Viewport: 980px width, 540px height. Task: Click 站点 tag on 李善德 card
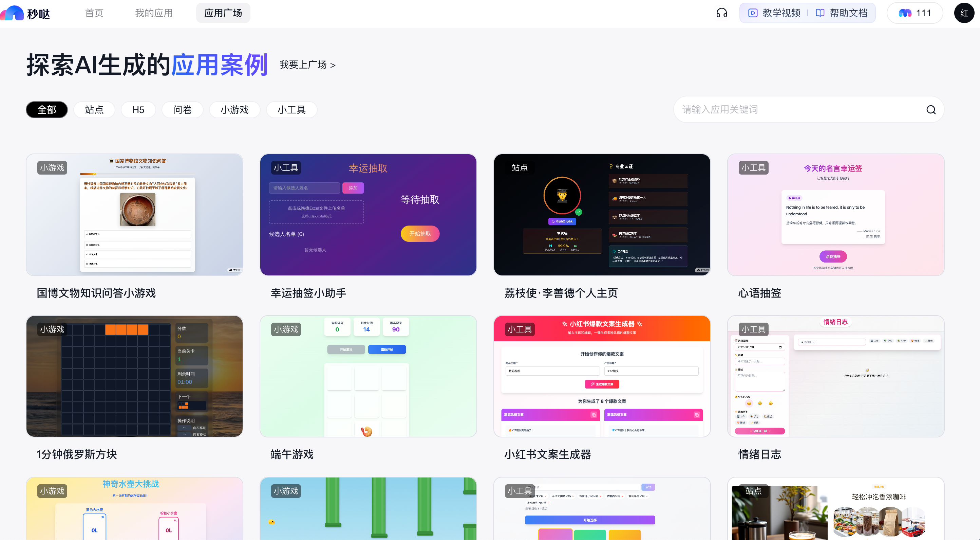520,167
